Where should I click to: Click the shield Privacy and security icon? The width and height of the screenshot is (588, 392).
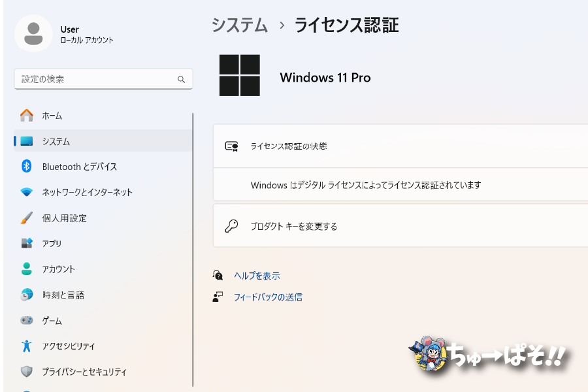(x=27, y=371)
